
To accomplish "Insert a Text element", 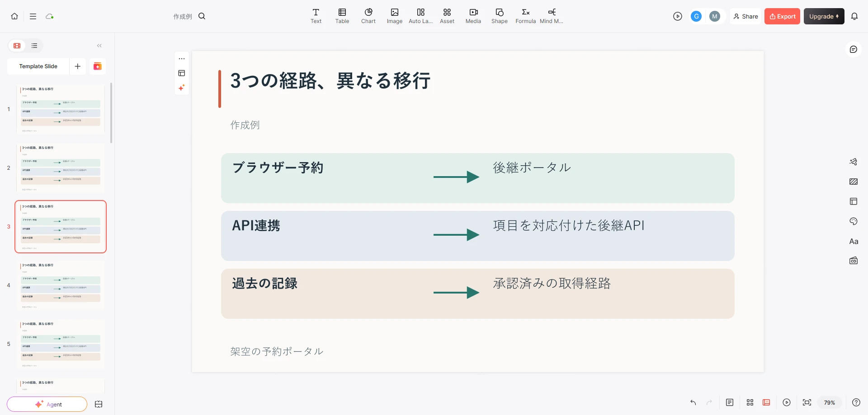I will pyautogui.click(x=316, y=16).
